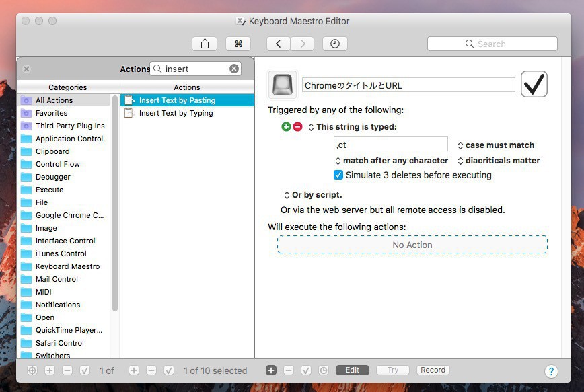Close the Actions panel with the X
The width and height of the screenshot is (584, 392).
tap(26, 69)
